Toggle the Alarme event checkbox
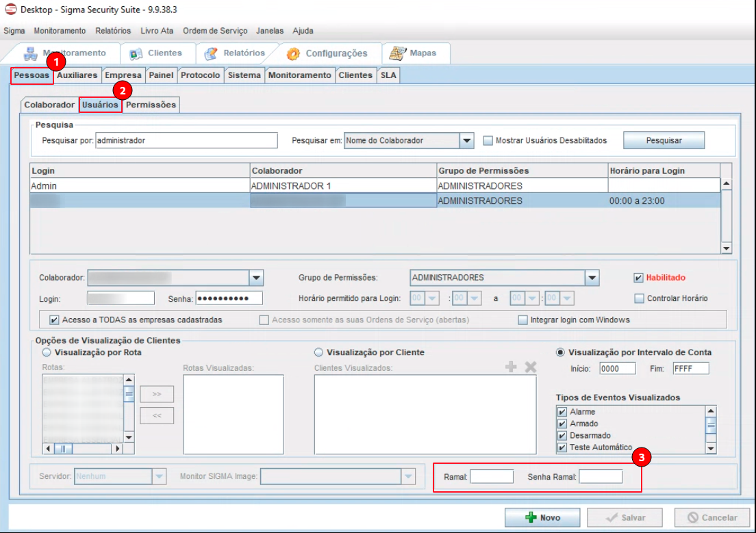 coord(562,412)
